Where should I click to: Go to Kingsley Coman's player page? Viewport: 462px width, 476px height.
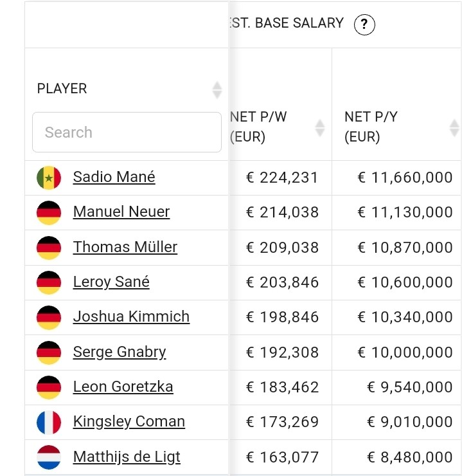(x=129, y=421)
